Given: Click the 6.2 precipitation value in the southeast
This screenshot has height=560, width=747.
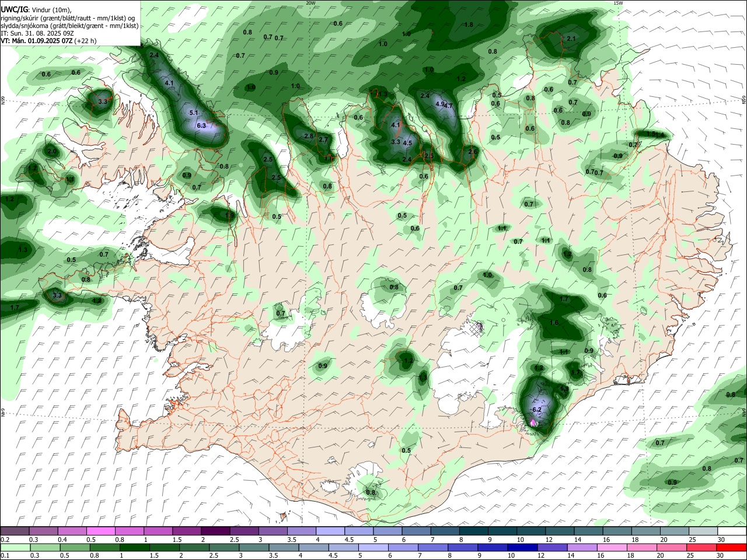Looking at the screenshot, I should point(537,409).
